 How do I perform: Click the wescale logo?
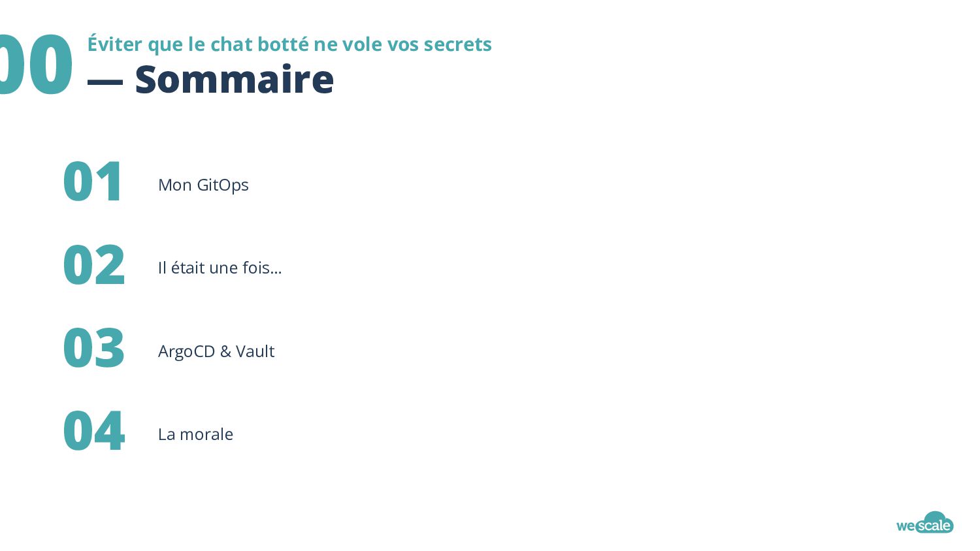[x=924, y=522]
